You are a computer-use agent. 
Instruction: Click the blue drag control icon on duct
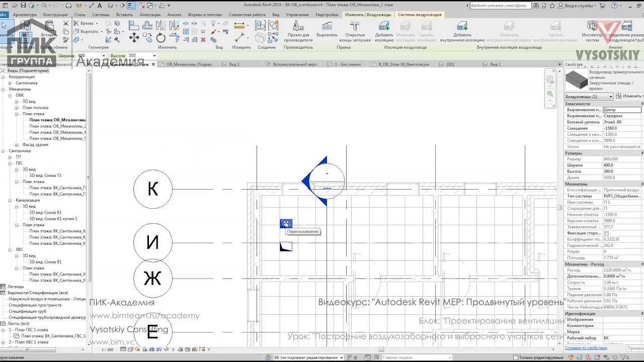click(x=286, y=224)
